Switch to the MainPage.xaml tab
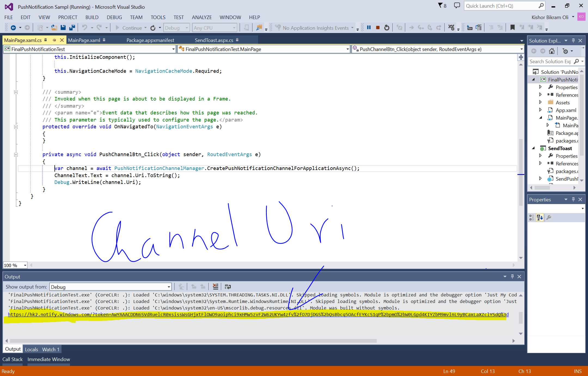588x376 pixels. 84,40
